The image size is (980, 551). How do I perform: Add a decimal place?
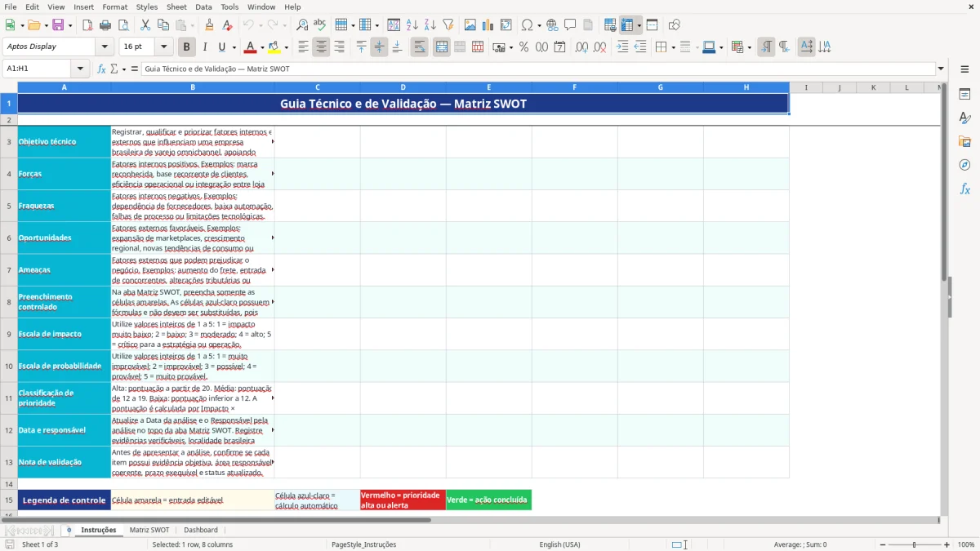coord(581,47)
